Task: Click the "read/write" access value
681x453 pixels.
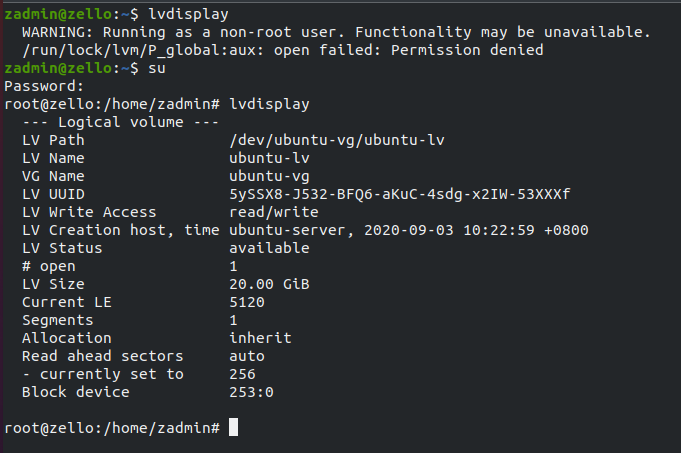Action: (273, 212)
